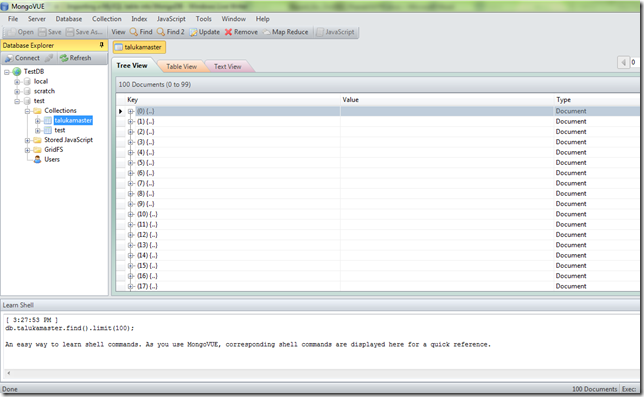Click the Save As toolbar button
This screenshot has width=644, height=397.
[85, 32]
